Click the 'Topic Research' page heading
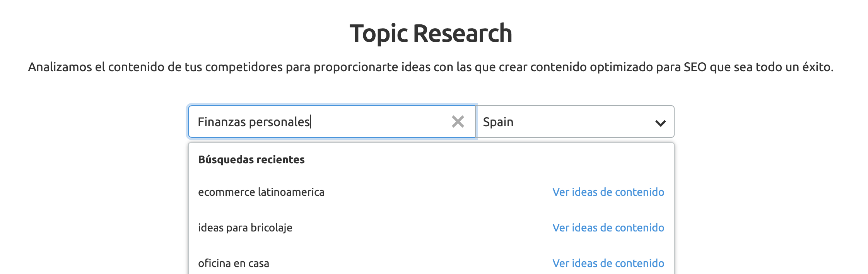868x274 pixels. click(x=431, y=33)
